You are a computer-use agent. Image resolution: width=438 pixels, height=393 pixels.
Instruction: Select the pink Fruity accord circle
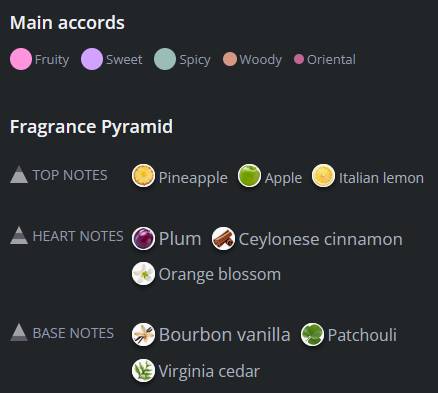21,59
